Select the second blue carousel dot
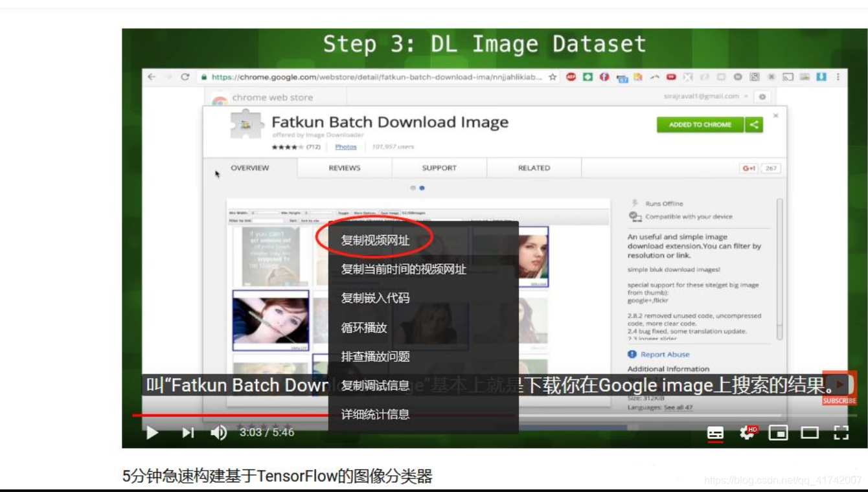 point(422,188)
